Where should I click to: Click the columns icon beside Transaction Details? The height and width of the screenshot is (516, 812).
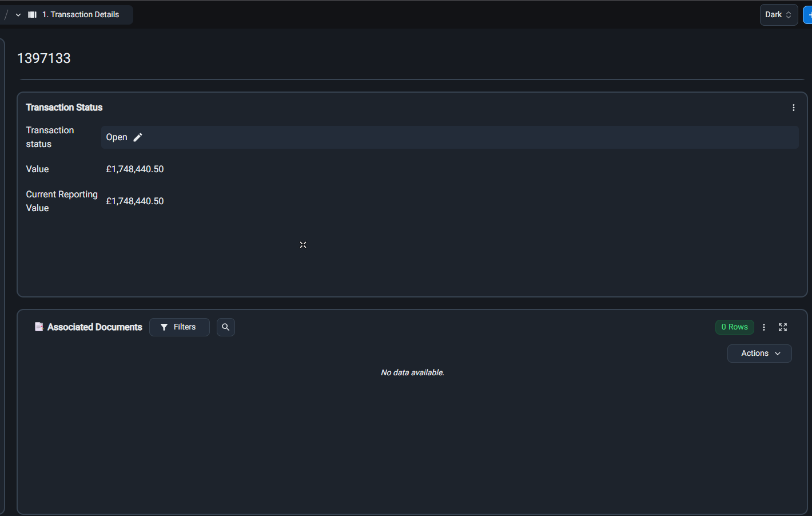(33, 15)
